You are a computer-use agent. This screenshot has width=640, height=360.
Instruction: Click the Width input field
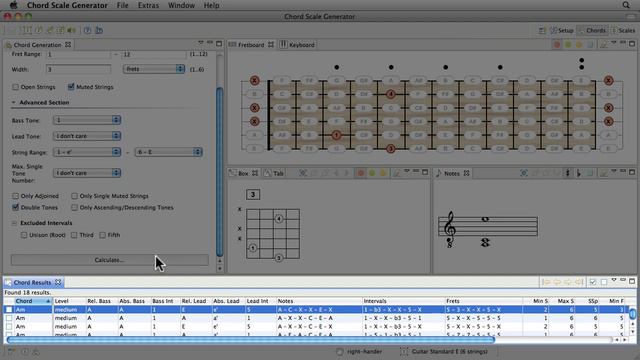[78, 69]
